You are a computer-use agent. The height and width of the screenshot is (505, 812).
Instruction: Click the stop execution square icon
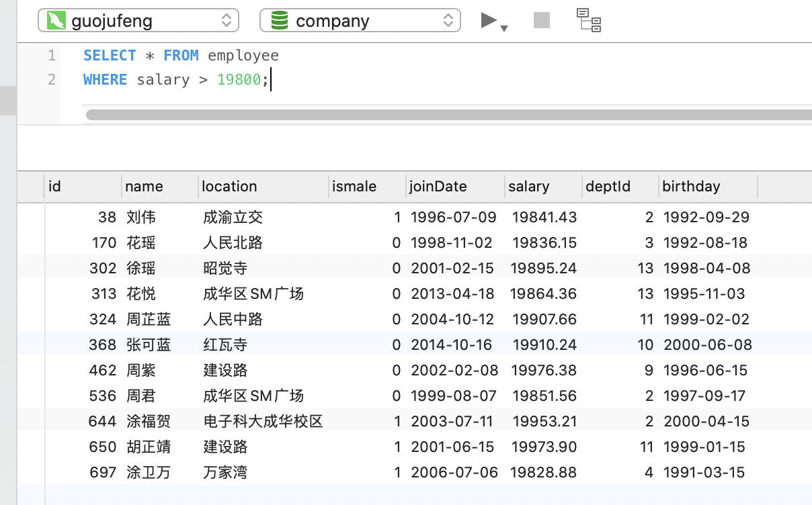(542, 21)
